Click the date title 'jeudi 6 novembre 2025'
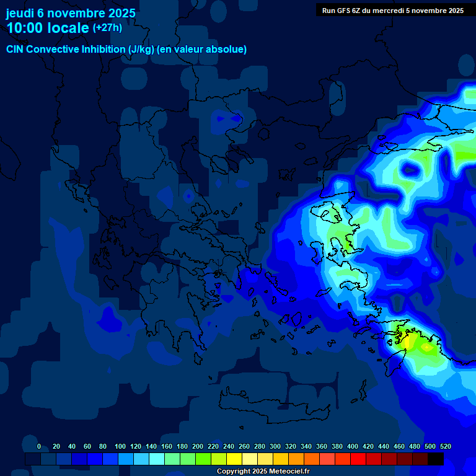 click(71, 13)
